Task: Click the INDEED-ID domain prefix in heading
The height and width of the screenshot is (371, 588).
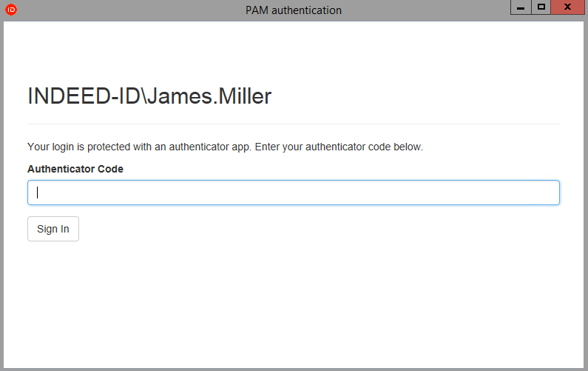Action: pos(83,96)
